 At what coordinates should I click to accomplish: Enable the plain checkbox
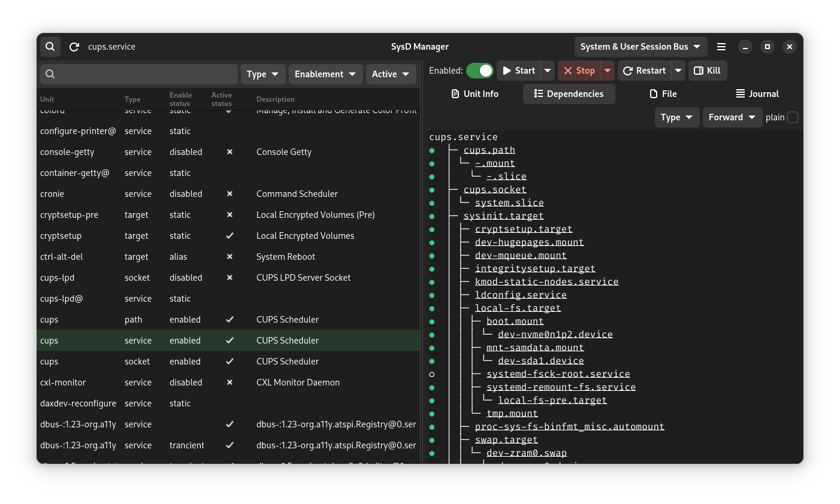792,117
